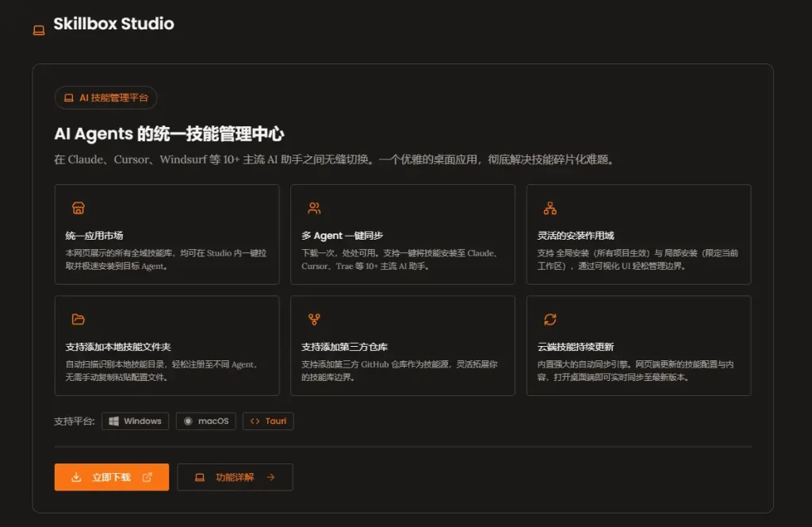Click the AI 技能管理平台 pill badge
Image resolution: width=812 pixels, height=527 pixels.
click(x=105, y=98)
